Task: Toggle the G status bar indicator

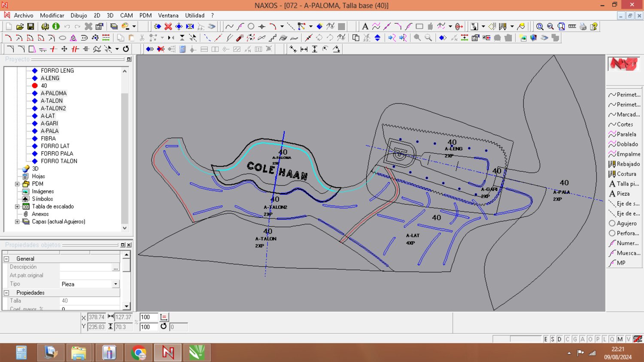Action: [575, 339]
